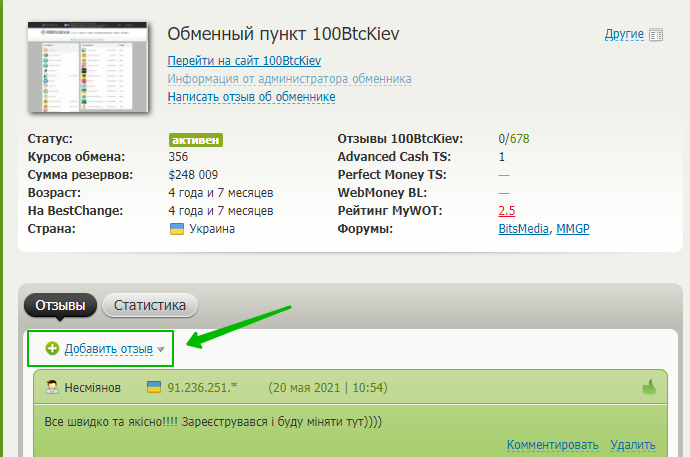Viewport: 690px width, 457px height.
Task: Switch to the Отзывы tab
Action: (60, 305)
